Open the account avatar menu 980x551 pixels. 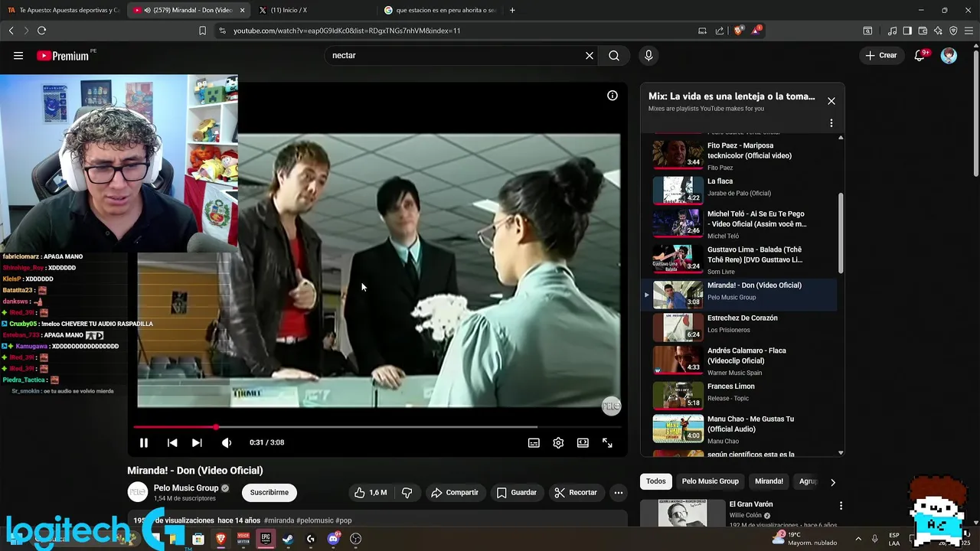[x=949, y=55]
